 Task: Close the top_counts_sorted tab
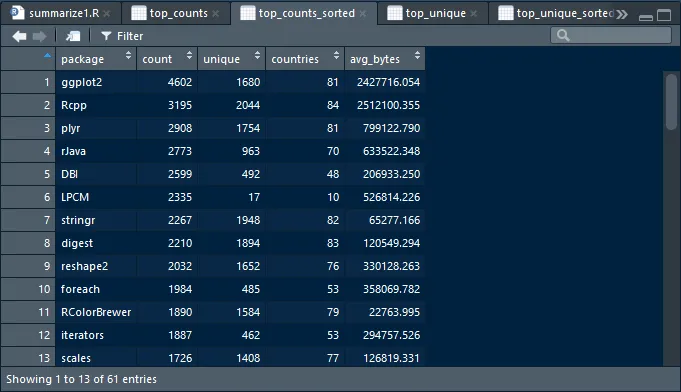[x=363, y=14]
